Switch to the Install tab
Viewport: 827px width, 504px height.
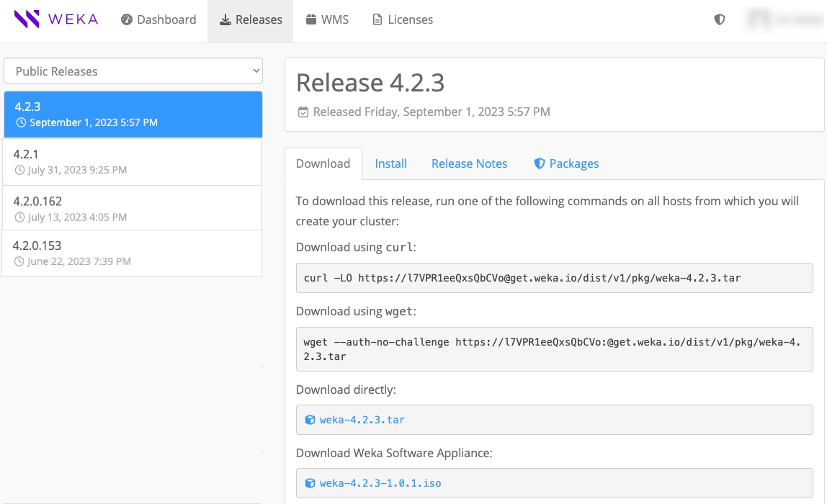click(390, 163)
